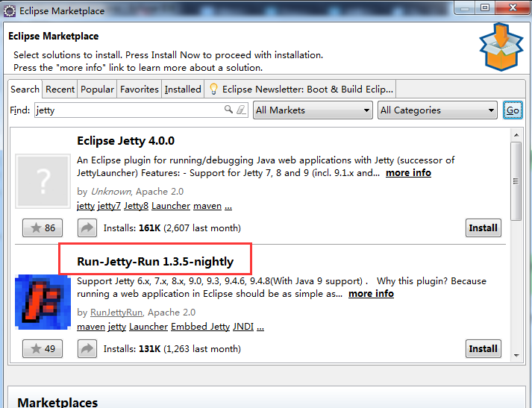Click the results scrollbar up arrow

click(516, 135)
